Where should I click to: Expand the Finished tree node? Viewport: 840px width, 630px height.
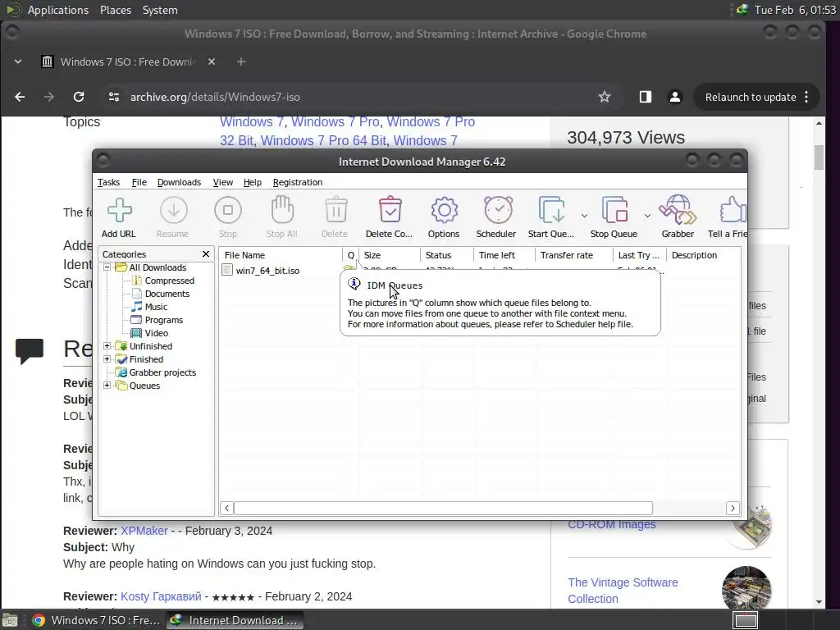[107, 359]
